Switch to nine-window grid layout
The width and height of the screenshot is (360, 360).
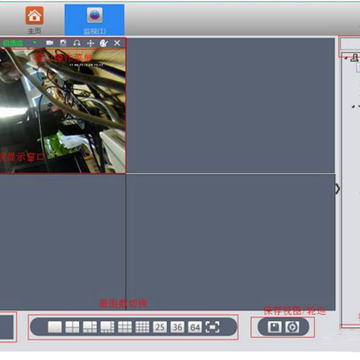pyautogui.click(x=125, y=327)
